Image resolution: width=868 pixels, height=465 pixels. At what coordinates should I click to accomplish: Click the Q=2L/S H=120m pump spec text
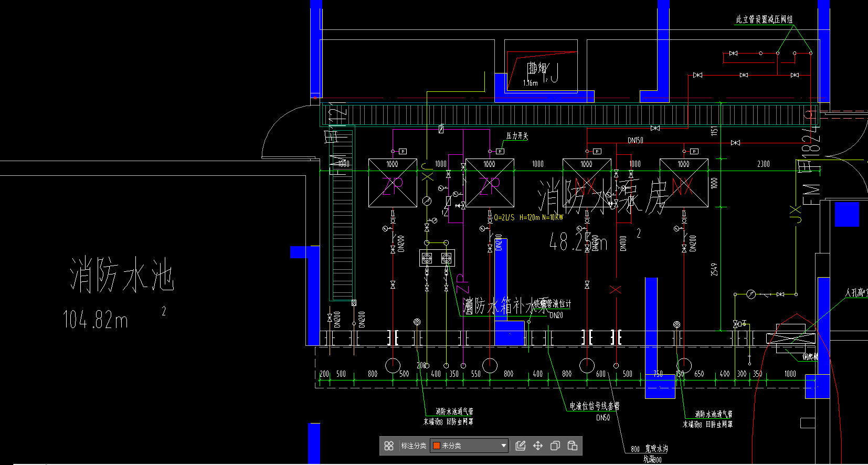(528, 217)
